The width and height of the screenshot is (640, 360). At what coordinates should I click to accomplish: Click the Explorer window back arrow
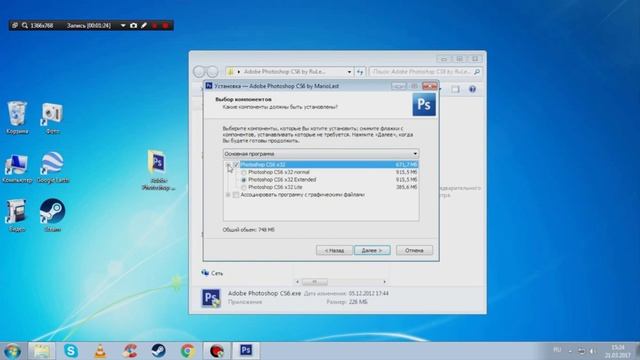click(200, 72)
